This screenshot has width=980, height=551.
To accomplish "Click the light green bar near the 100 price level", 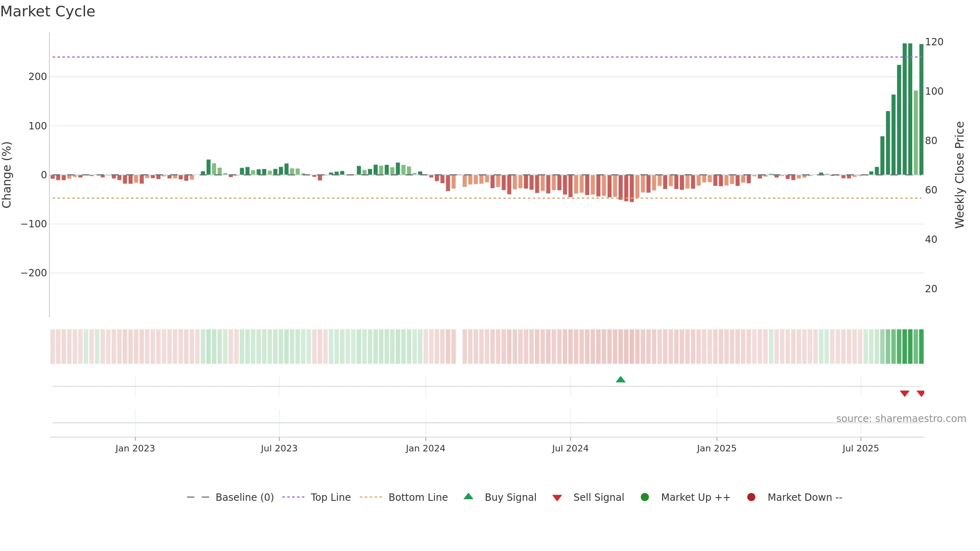I will pos(916,133).
